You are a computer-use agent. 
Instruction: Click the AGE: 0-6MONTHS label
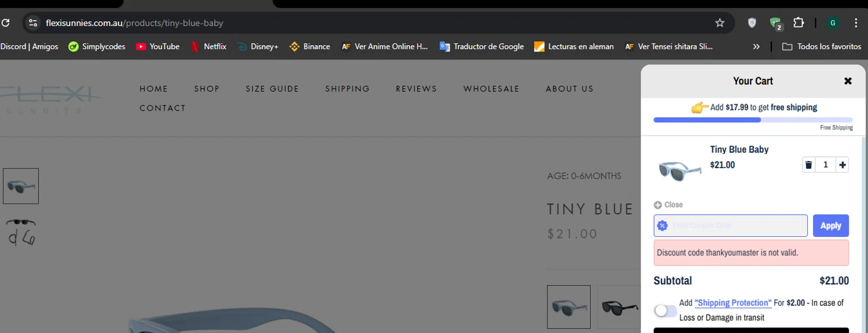click(584, 175)
